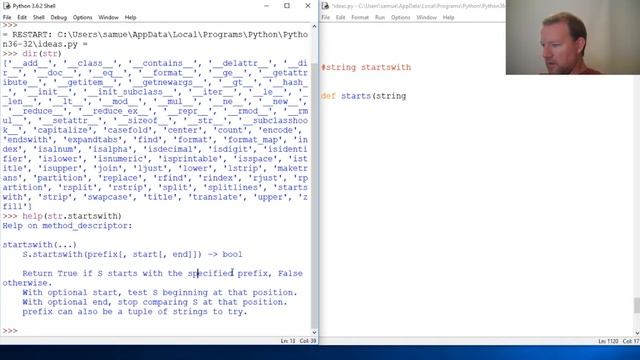
Task: Open the Run menu in ideas.py editor
Action: pos(380,18)
